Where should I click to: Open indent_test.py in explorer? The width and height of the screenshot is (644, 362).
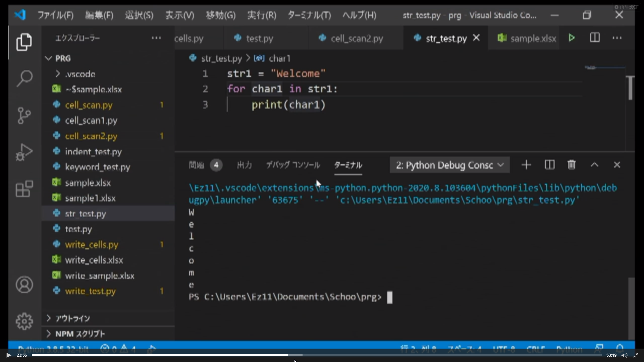[108, 152]
